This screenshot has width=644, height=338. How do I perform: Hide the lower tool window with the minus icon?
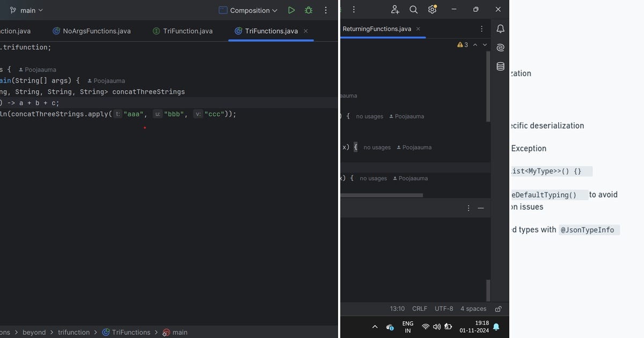[481, 208]
